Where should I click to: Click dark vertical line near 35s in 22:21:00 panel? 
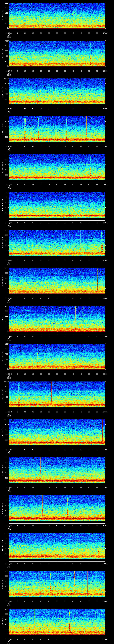coord(65,204)
